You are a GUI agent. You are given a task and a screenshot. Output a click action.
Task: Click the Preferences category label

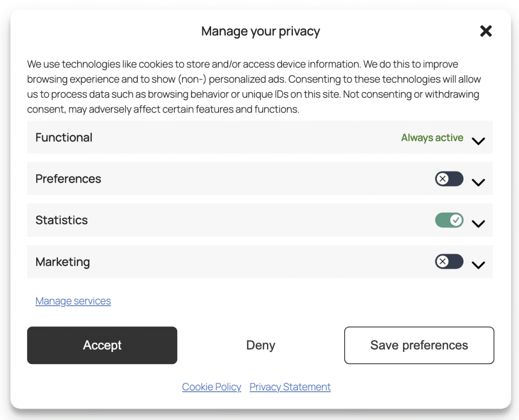pos(68,179)
